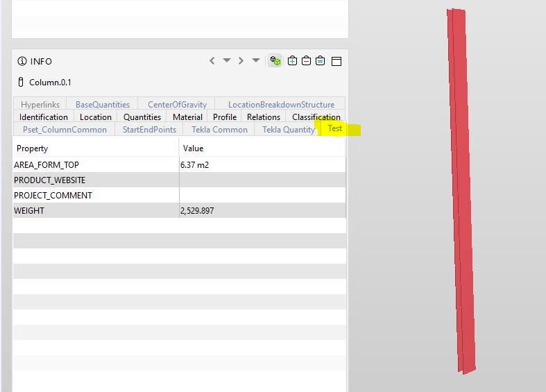Select the AREA_FORM_TOP property row
This screenshot has height=392, width=546.
click(179, 164)
